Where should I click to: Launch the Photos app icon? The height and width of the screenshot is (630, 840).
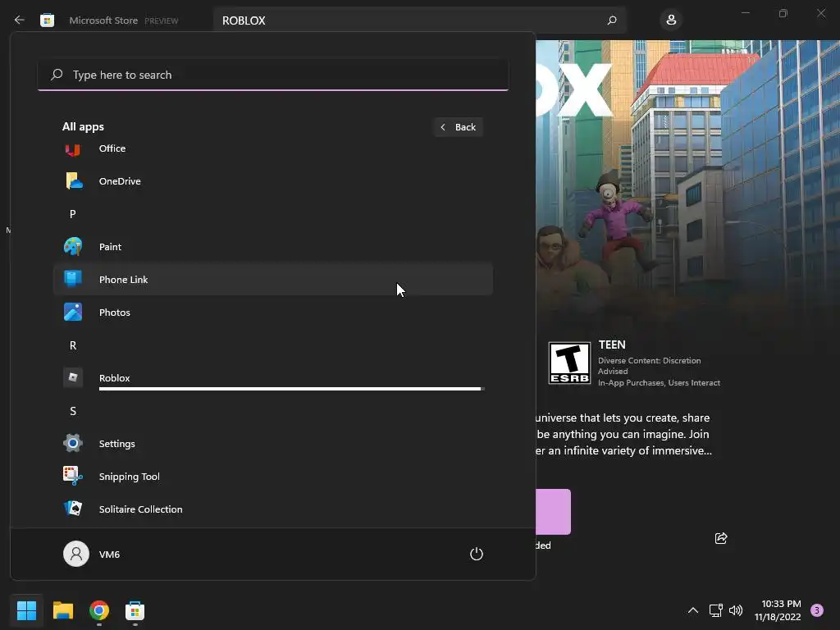73,312
